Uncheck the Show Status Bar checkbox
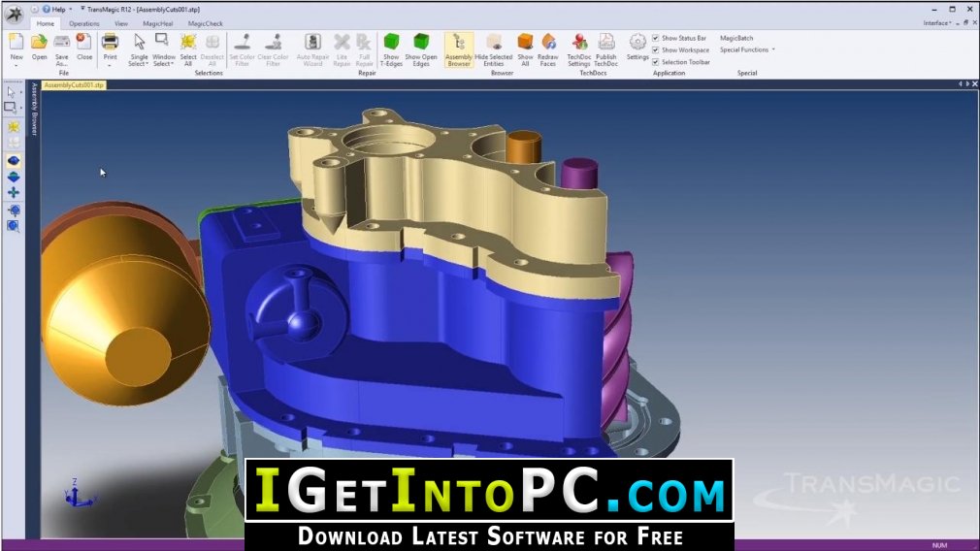980x551 pixels. 656,38
